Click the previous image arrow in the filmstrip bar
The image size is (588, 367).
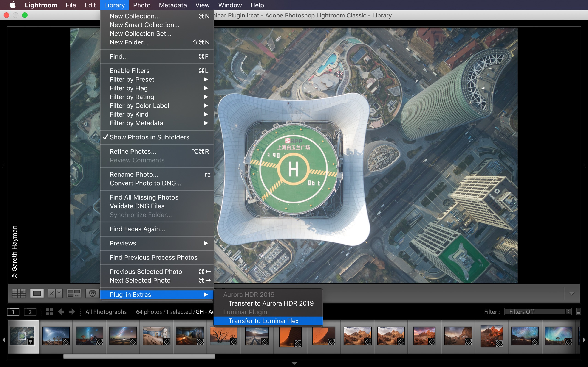coord(61,312)
